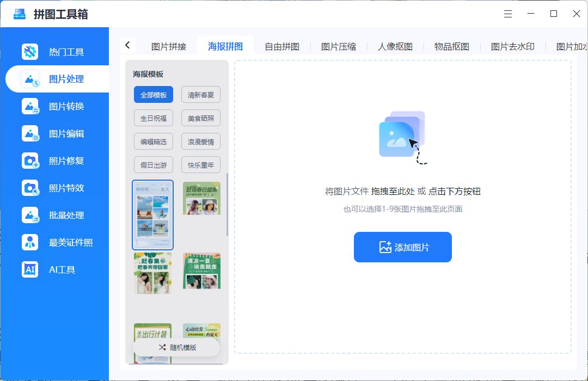Switch to the 物品抠图 tab

[452, 46]
